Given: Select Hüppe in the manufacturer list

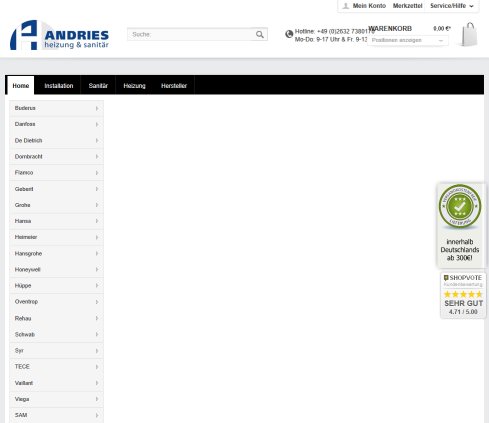Looking at the screenshot, I should pyautogui.click(x=56, y=286).
